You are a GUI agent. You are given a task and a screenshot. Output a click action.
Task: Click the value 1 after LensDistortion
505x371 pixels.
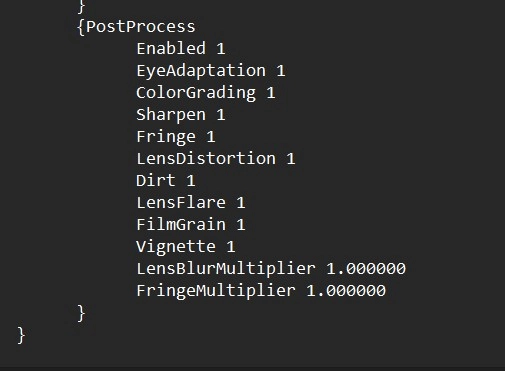(291, 159)
